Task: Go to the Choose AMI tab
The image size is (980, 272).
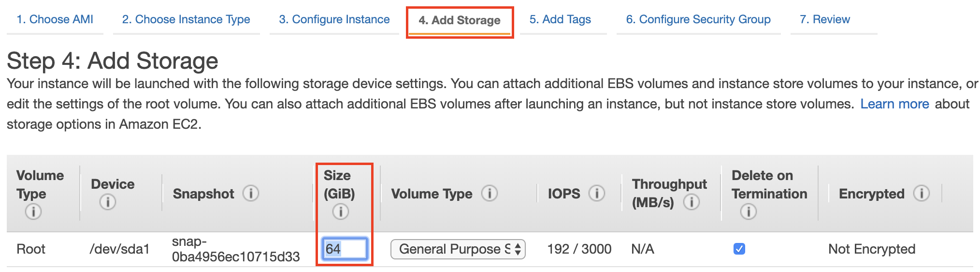Action: (x=55, y=19)
